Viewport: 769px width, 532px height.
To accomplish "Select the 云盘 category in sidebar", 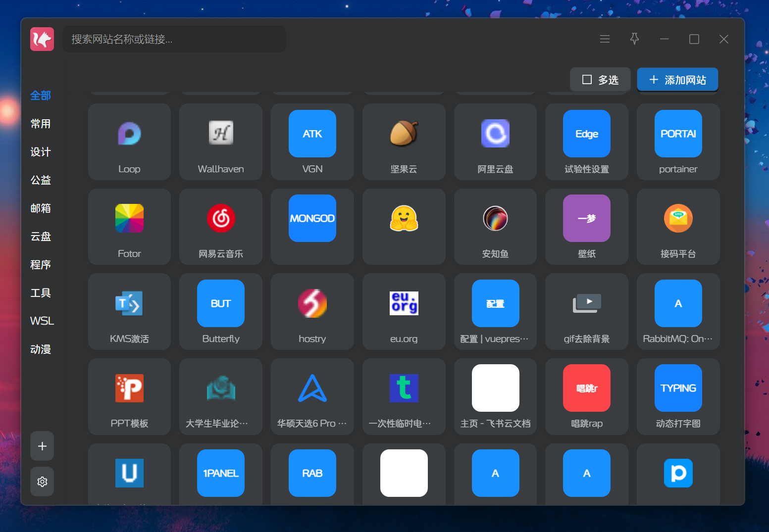I will coord(41,237).
